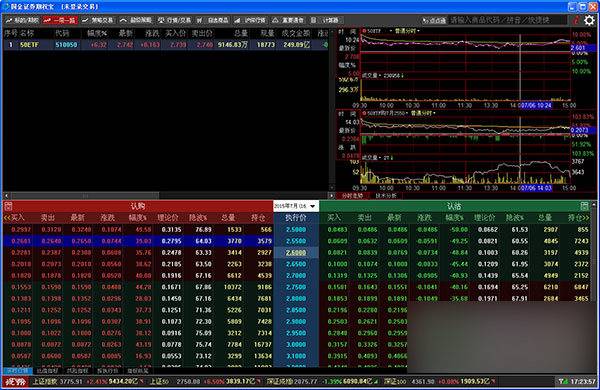Click the calendar icon left of 认购 header
Screen dimensions: 600x390
pyautogui.click(x=8, y=206)
